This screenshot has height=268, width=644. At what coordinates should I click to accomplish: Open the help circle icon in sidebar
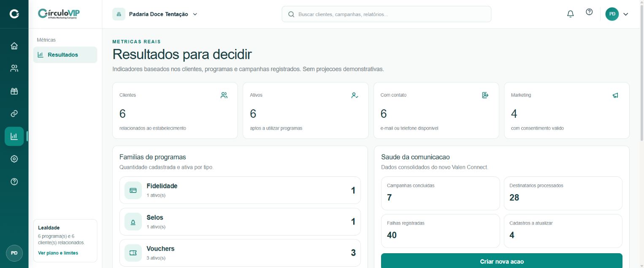click(x=14, y=181)
